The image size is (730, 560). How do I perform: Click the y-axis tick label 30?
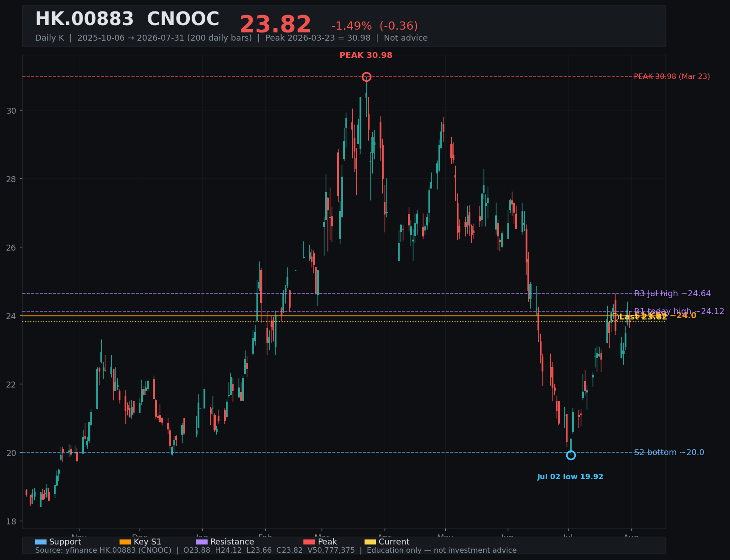click(11, 110)
